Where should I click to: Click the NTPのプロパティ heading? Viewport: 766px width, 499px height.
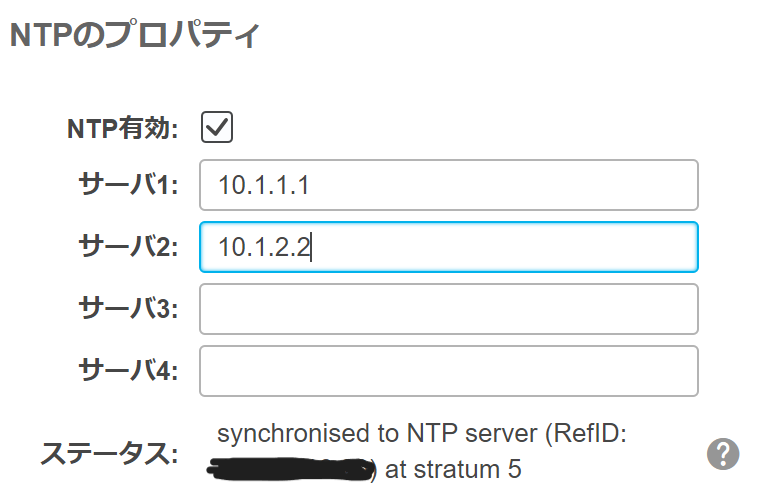coord(135,37)
